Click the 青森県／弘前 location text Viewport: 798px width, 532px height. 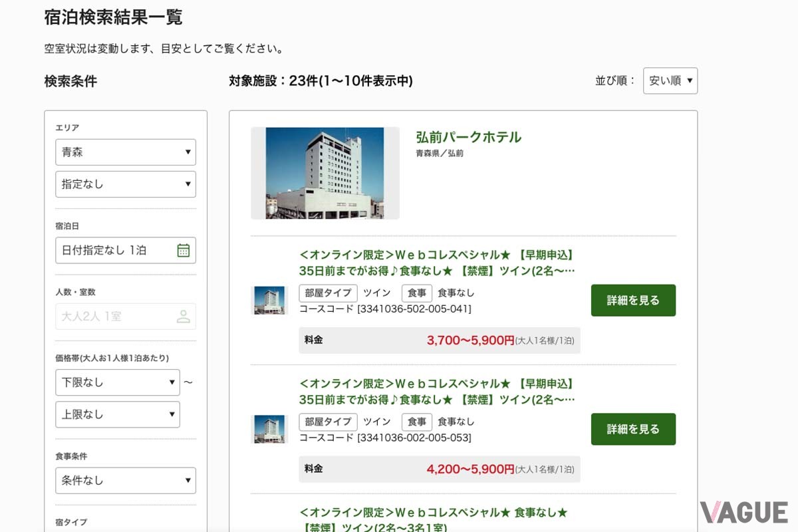440,154
